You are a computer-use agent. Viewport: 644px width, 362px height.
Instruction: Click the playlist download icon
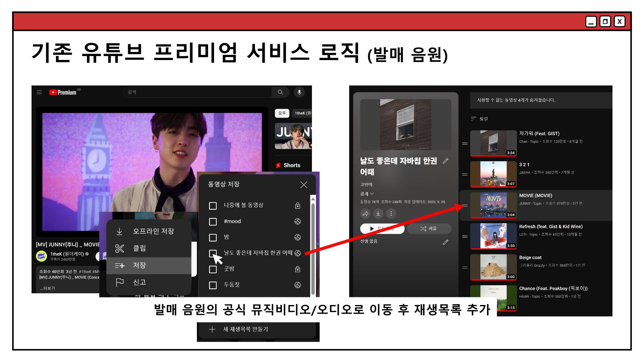378,214
